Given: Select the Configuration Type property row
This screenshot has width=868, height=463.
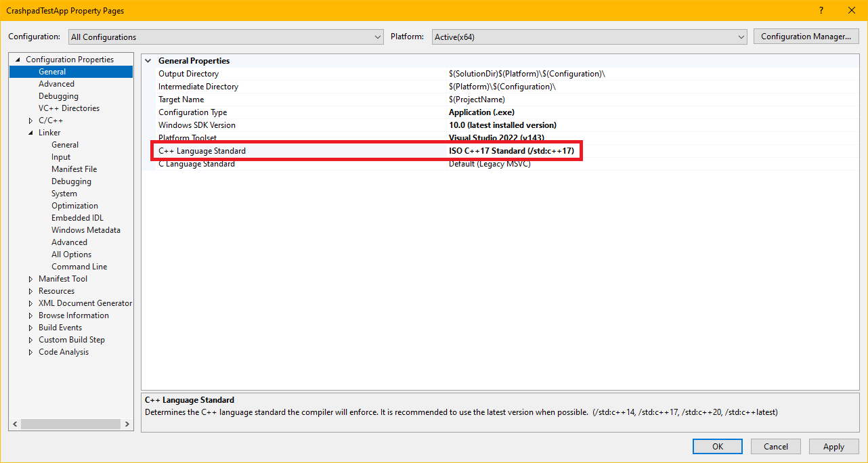Looking at the screenshot, I should click(x=193, y=112).
